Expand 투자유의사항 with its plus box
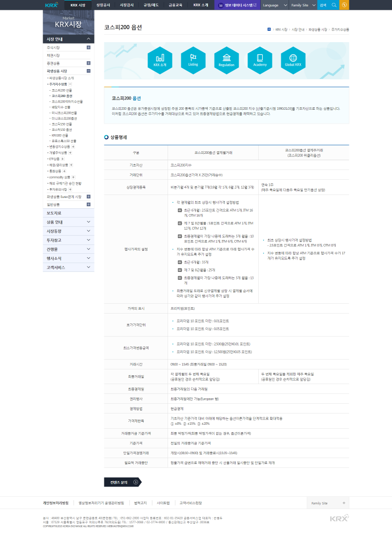Image resolution: width=392 pixels, height=535 pixels. (70, 190)
